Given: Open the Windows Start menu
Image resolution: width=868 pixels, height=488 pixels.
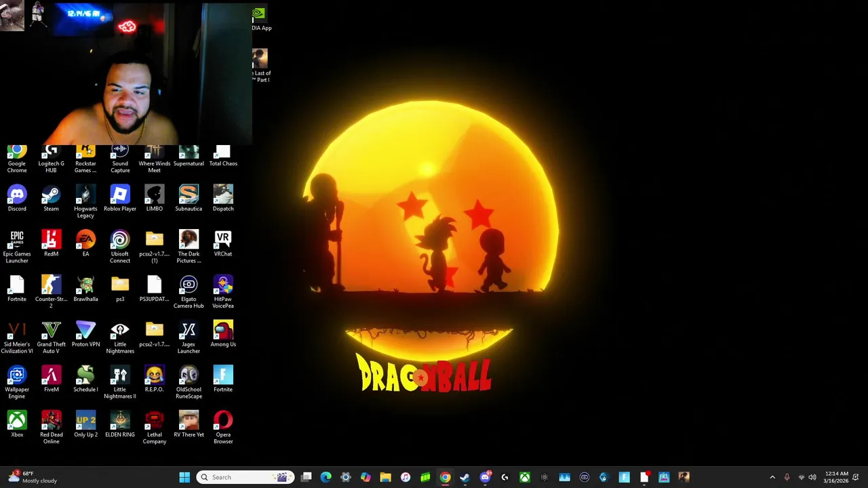Looking at the screenshot, I should point(184,477).
